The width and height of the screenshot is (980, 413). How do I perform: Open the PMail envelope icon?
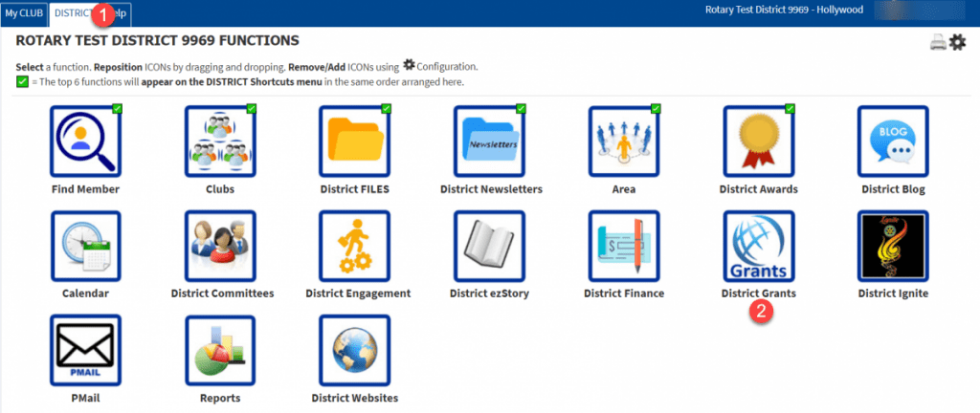(x=85, y=350)
